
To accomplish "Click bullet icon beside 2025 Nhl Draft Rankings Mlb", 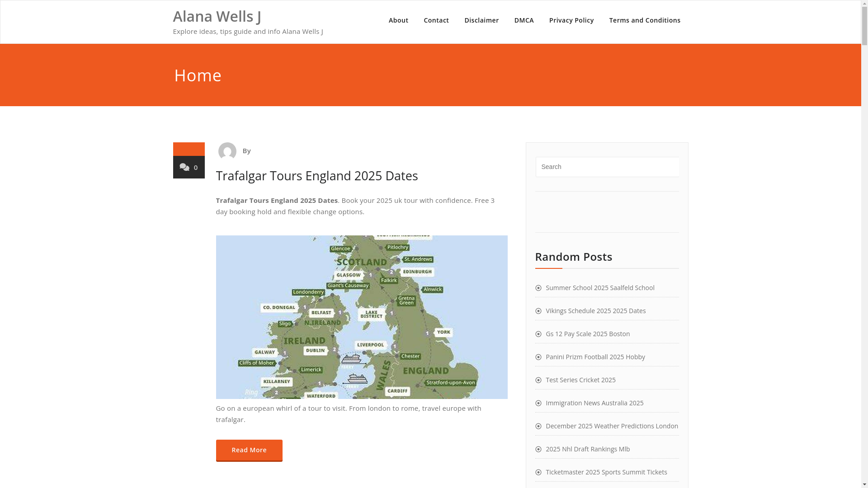I will pos(538,449).
